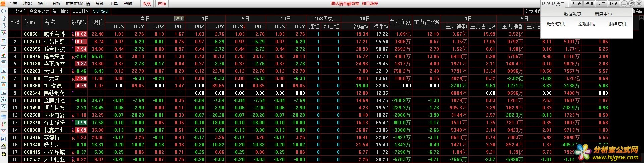644x163 pixels.
Task: Click the 行情 button at top right
Action: (577, 3)
